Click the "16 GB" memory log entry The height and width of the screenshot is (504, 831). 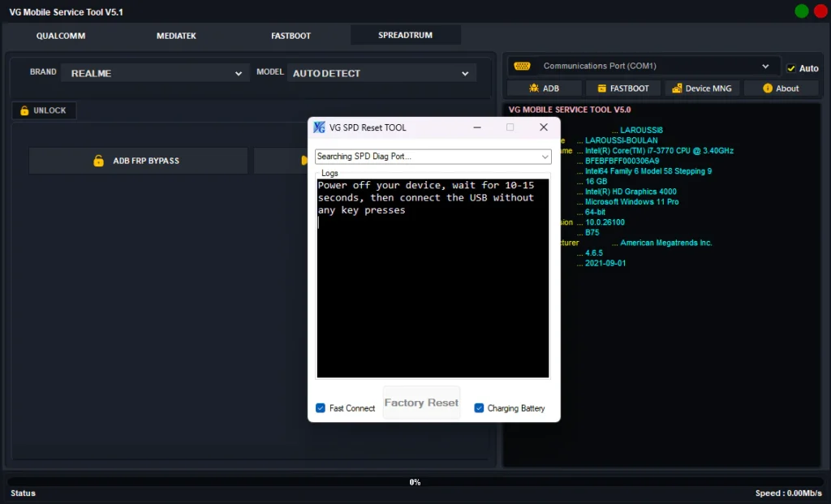(x=596, y=181)
